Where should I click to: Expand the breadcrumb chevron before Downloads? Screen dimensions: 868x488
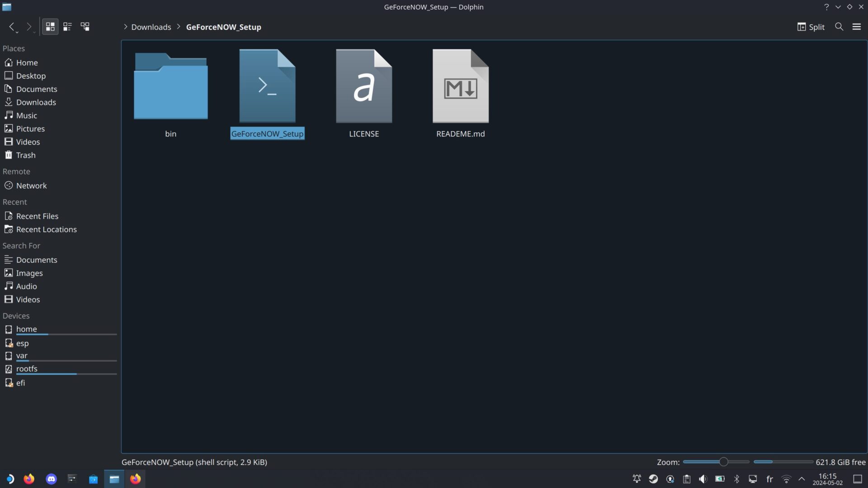(x=125, y=27)
